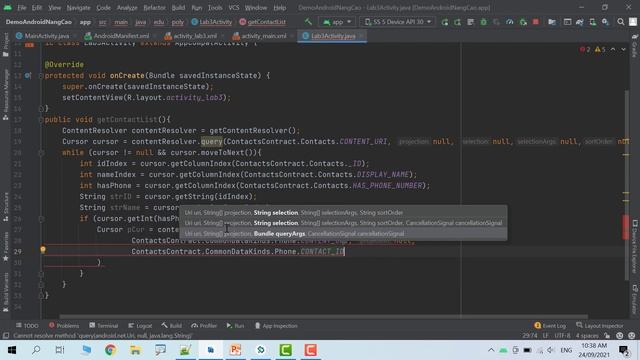
Task: Click the horizontal editor scrollbar
Action: (324, 316)
